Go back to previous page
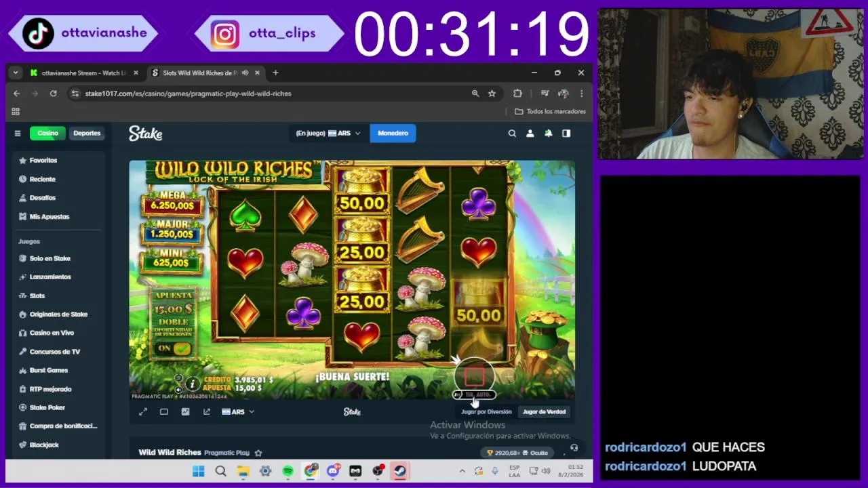This screenshot has width=868, height=488. (x=17, y=94)
